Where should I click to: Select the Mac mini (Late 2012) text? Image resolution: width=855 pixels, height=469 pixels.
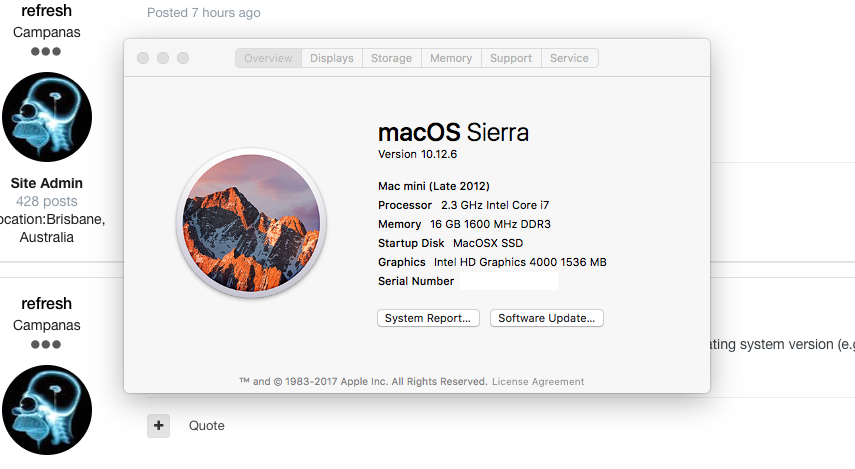pos(433,186)
